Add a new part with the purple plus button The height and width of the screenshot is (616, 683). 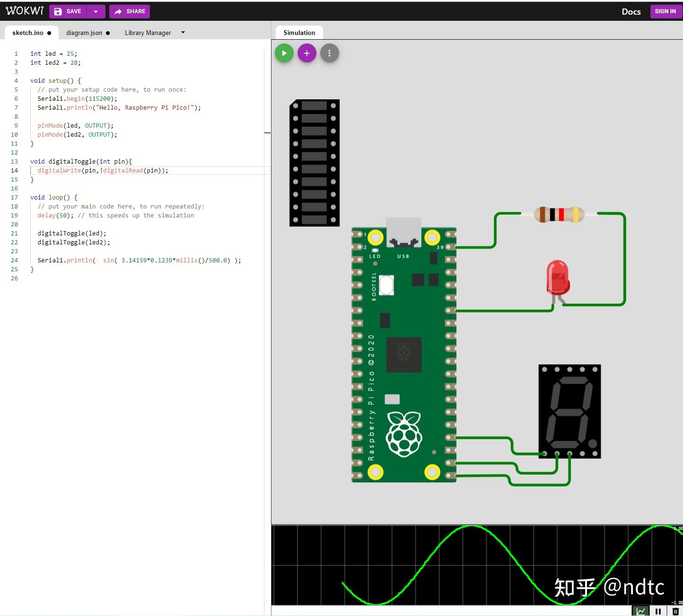click(307, 53)
